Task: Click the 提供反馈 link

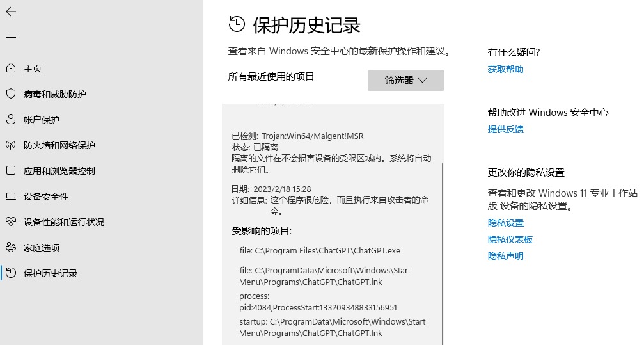Action: (x=506, y=129)
